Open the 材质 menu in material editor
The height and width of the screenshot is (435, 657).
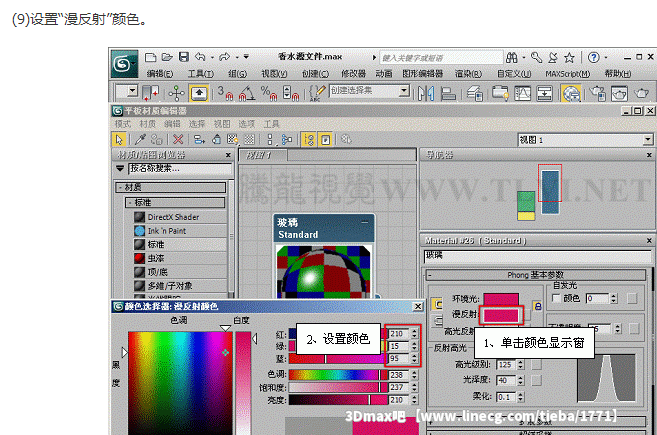(147, 124)
